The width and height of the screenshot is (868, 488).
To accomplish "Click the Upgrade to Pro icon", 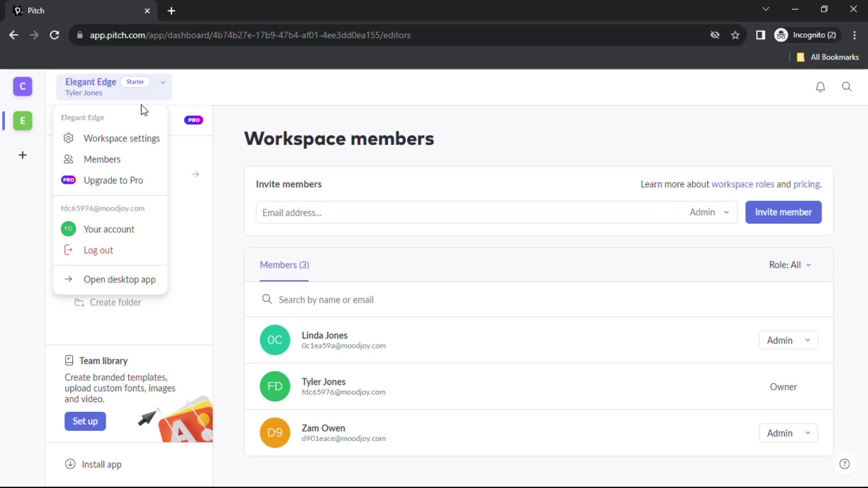I will tap(69, 180).
